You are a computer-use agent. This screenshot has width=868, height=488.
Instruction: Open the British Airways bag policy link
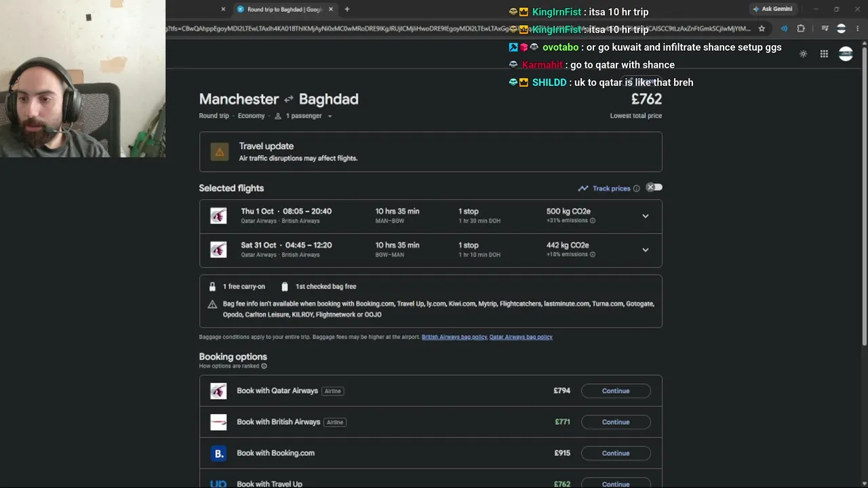coord(454,337)
